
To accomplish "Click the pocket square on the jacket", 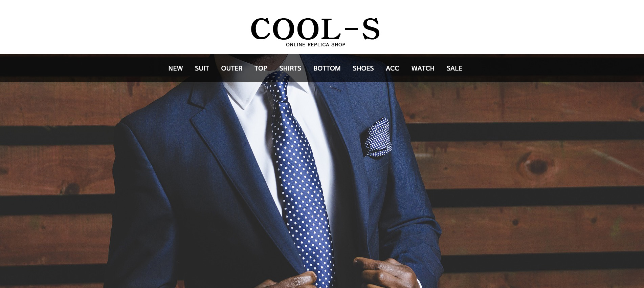I will [x=378, y=137].
